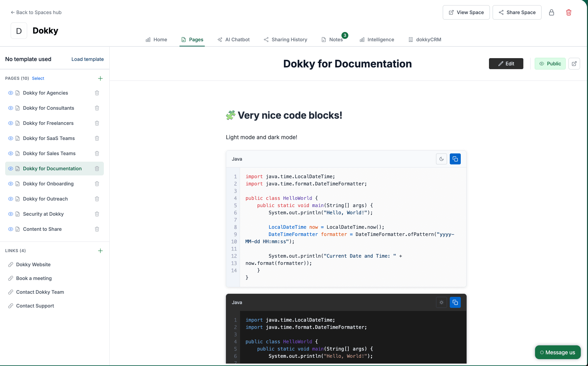Add a new link with plus icon
The image size is (588, 366).
point(100,251)
